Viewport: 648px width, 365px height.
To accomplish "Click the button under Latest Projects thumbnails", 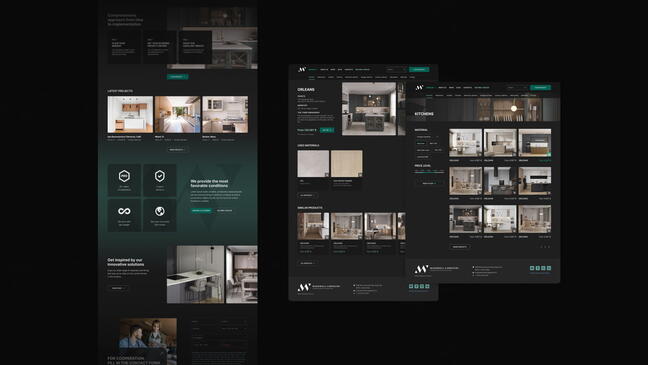I will tap(177, 150).
